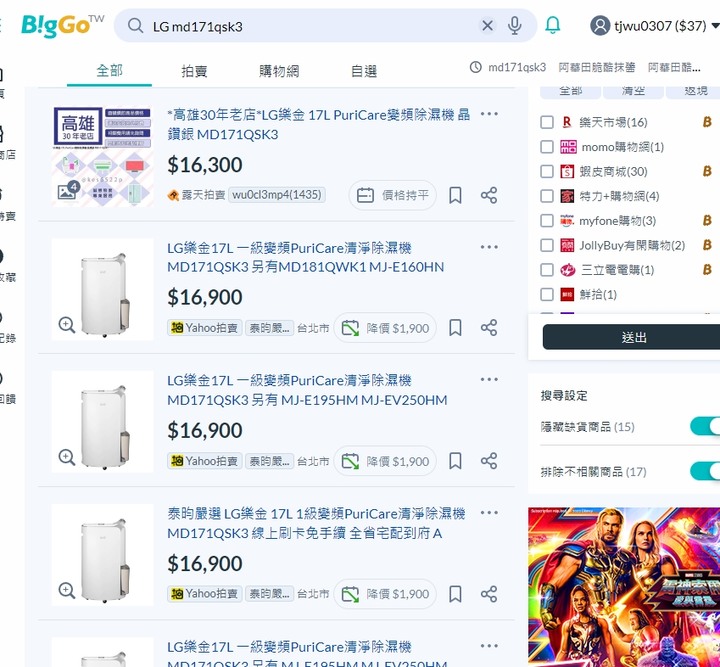Open the 泰昀嚴選 LG樂金 17L listing title
Viewport: 720px width, 667px height.
tap(316, 523)
